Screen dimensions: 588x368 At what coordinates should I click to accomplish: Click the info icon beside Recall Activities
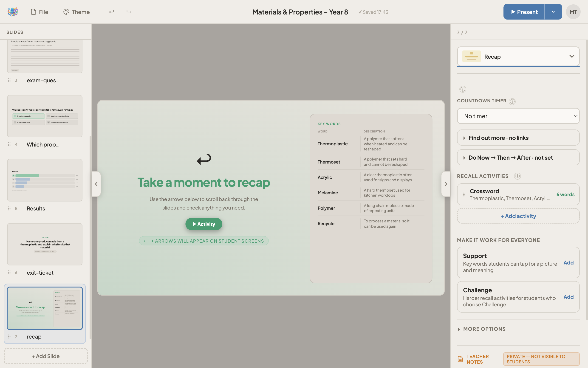517,176
